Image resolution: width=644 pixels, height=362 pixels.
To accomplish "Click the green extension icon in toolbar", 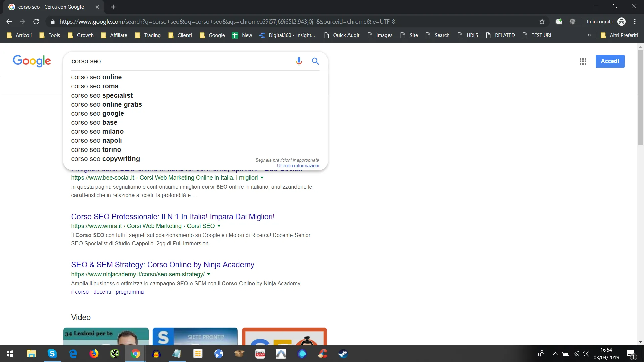I will [x=559, y=22].
